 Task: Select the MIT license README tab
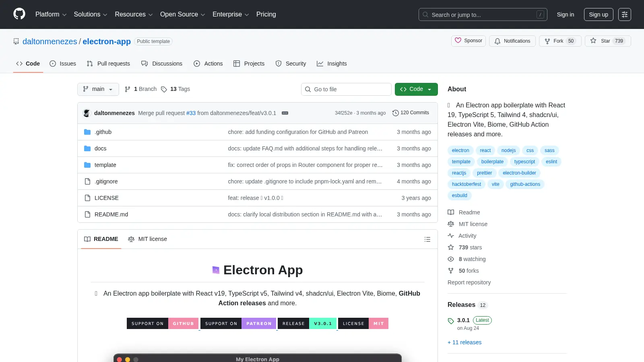pyautogui.click(x=147, y=239)
